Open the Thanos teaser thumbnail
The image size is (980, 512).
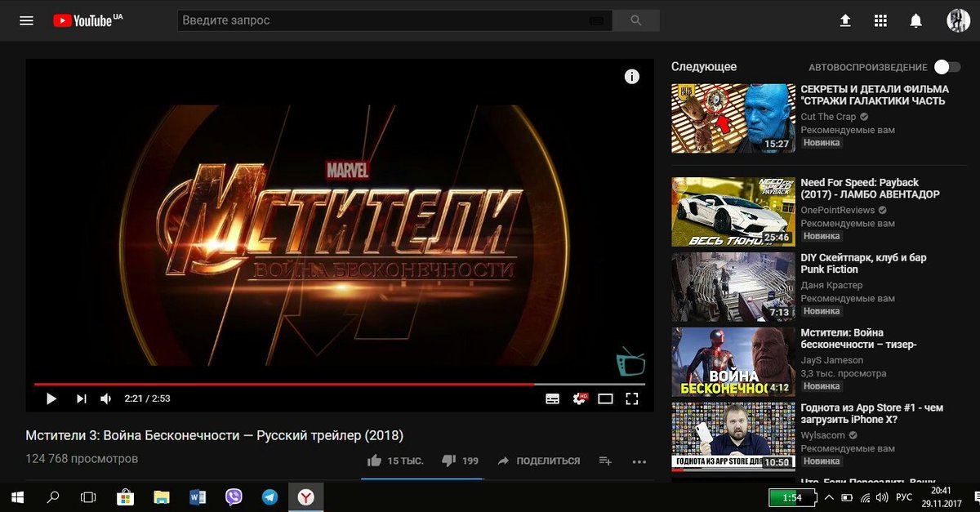[x=733, y=362]
